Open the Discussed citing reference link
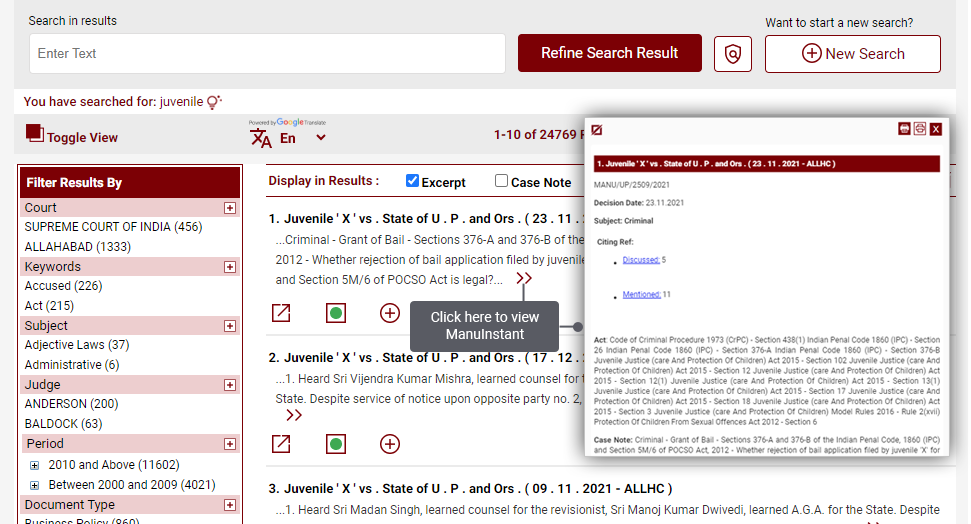Viewport: 971px width, 524px height. [x=640, y=260]
